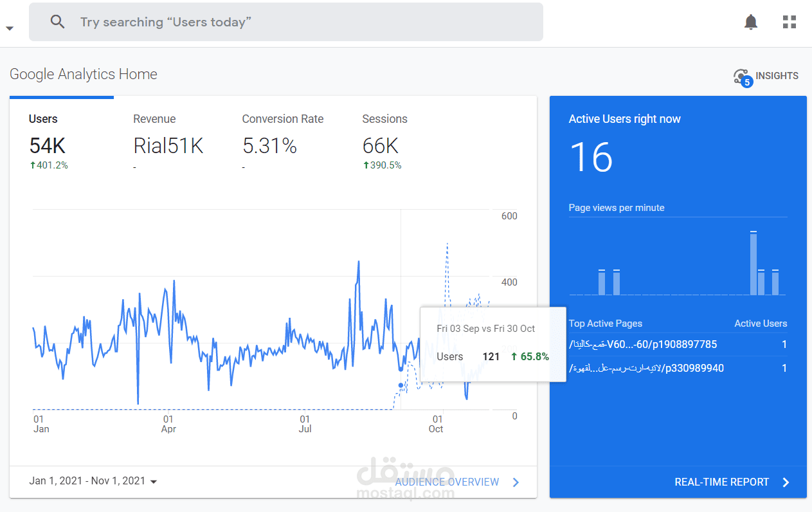
Task: Click the arrow beside Audience Overview
Action: click(516, 482)
